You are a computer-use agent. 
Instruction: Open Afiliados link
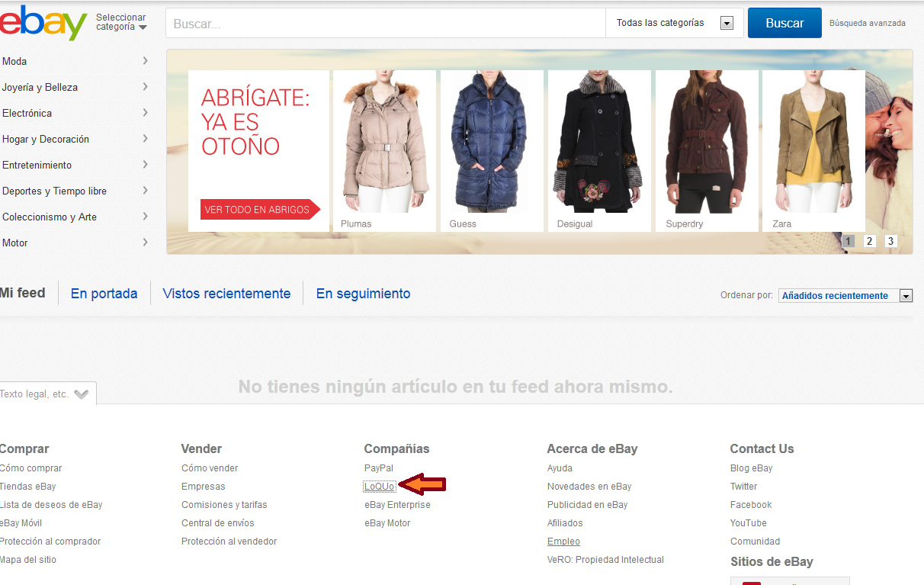pos(565,523)
